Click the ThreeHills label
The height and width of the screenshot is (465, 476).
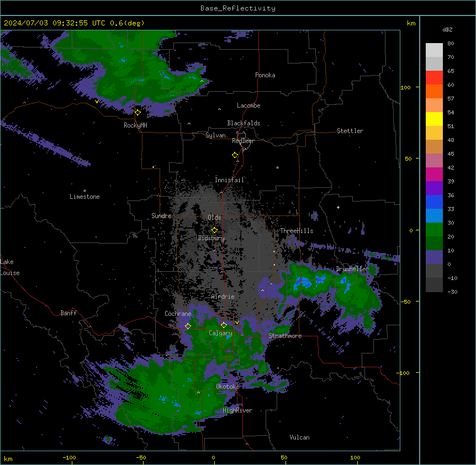(x=297, y=231)
